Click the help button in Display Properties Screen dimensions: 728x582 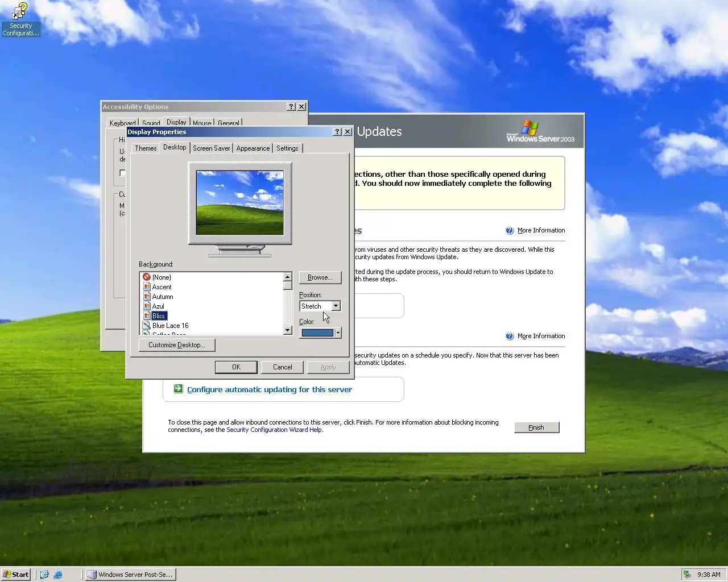click(x=337, y=132)
